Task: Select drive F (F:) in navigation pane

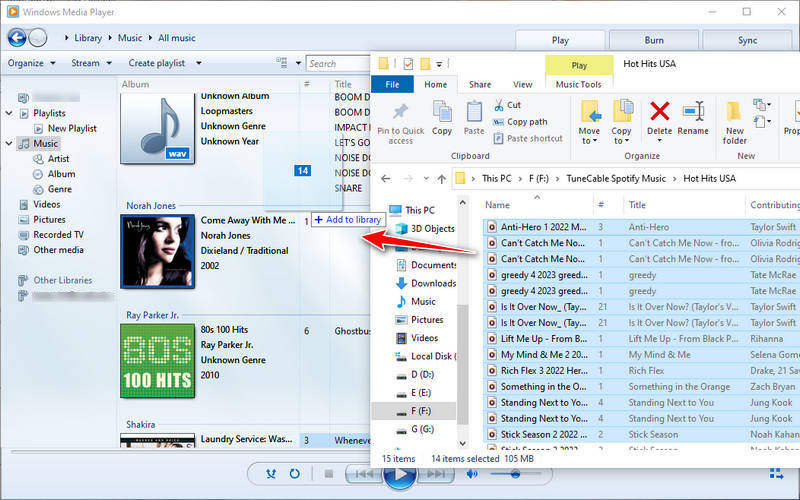Action: point(414,411)
